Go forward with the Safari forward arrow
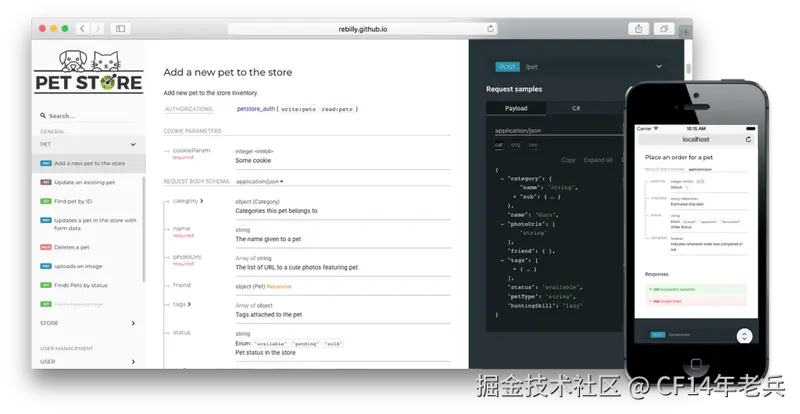Image resolution: width=800 pixels, height=414 pixels. click(98, 29)
